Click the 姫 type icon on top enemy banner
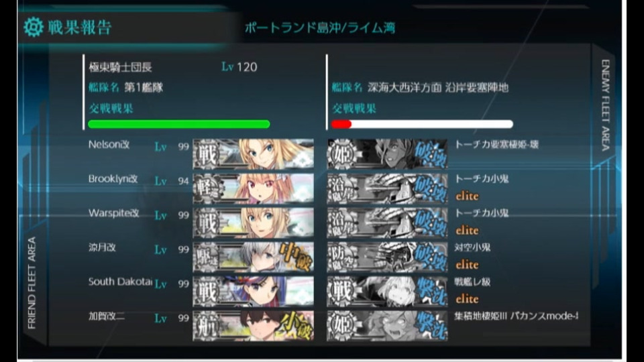644x362 pixels. pyautogui.click(x=341, y=155)
